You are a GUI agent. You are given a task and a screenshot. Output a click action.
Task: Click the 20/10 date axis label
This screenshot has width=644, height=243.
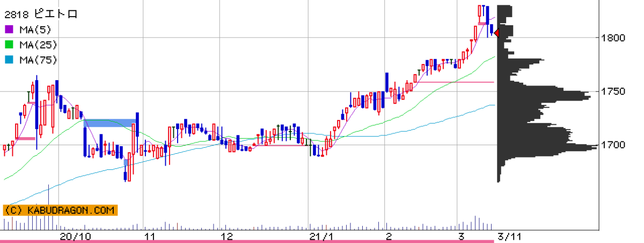[x=75, y=237]
